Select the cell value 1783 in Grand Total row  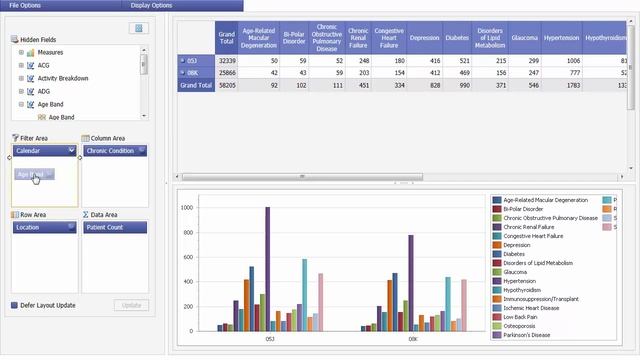click(562, 85)
